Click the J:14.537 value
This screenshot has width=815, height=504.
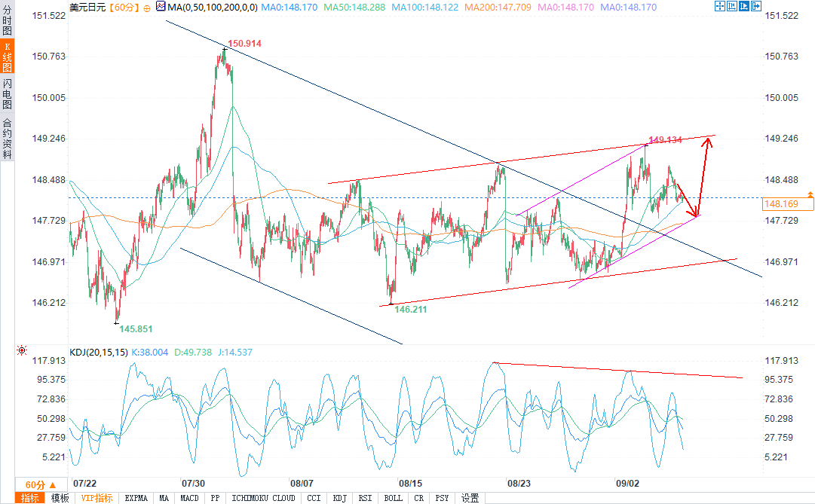click(235, 353)
